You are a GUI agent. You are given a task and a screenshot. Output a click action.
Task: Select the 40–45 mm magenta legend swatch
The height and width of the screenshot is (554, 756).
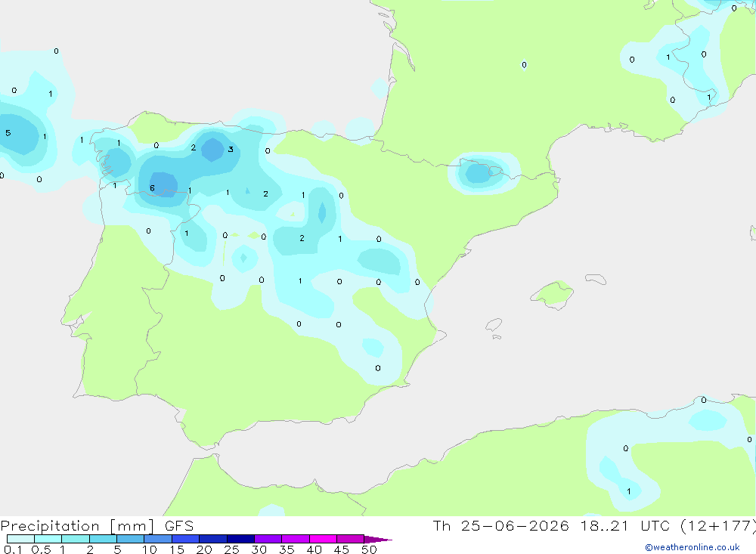point(323,539)
